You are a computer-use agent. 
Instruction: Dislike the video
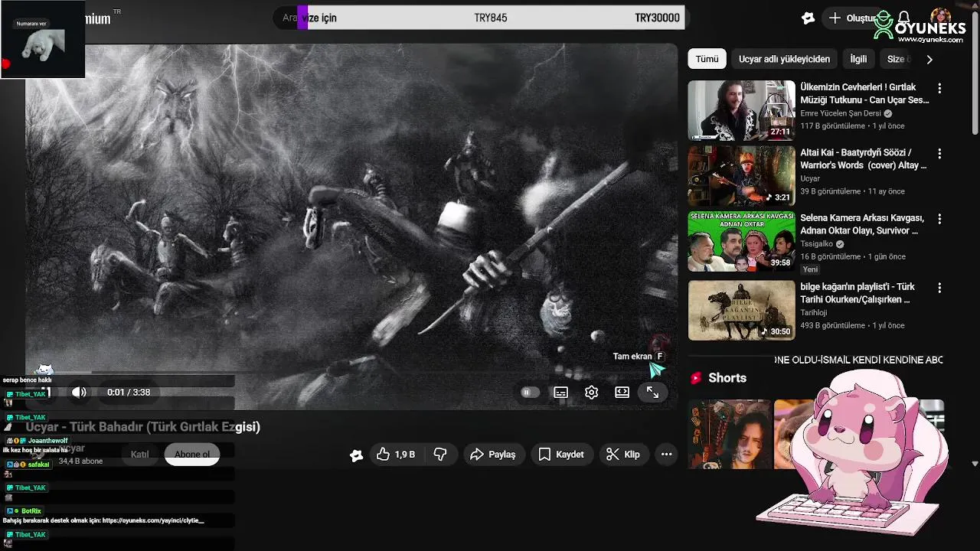pos(440,455)
